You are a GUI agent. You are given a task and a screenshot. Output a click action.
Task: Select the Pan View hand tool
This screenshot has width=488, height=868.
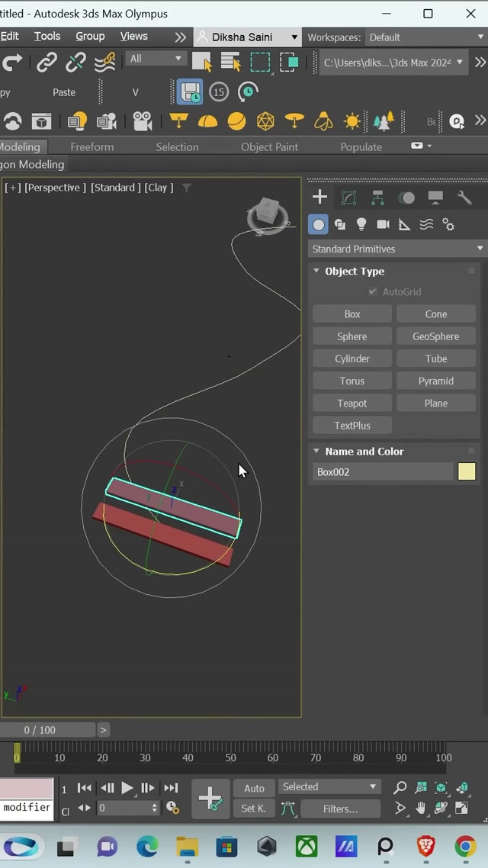coord(421,808)
